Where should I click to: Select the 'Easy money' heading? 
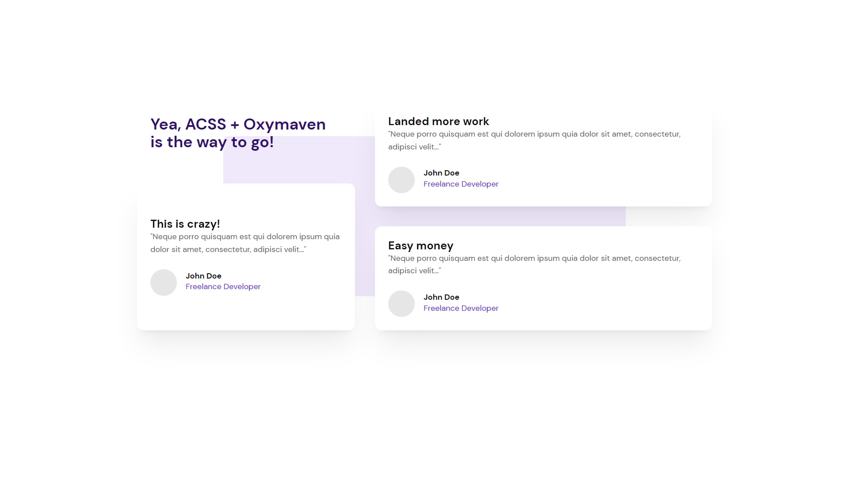point(421,246)
